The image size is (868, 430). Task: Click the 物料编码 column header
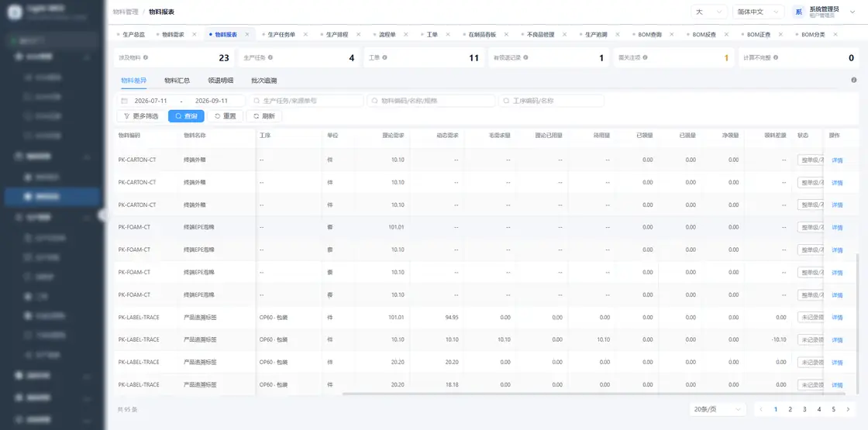129,135
